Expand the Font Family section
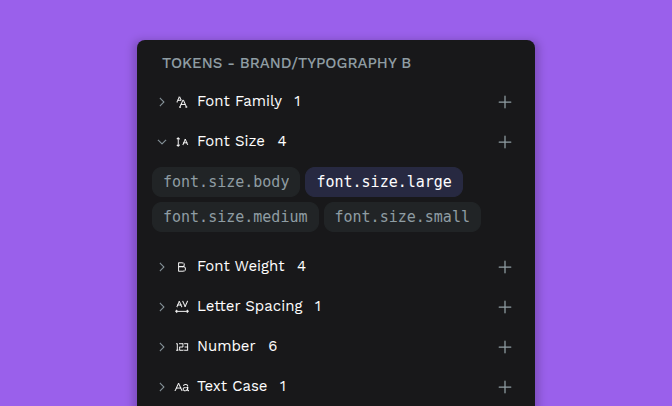Image resolution: width=672 pixels, height=406 pixels. 162,102
